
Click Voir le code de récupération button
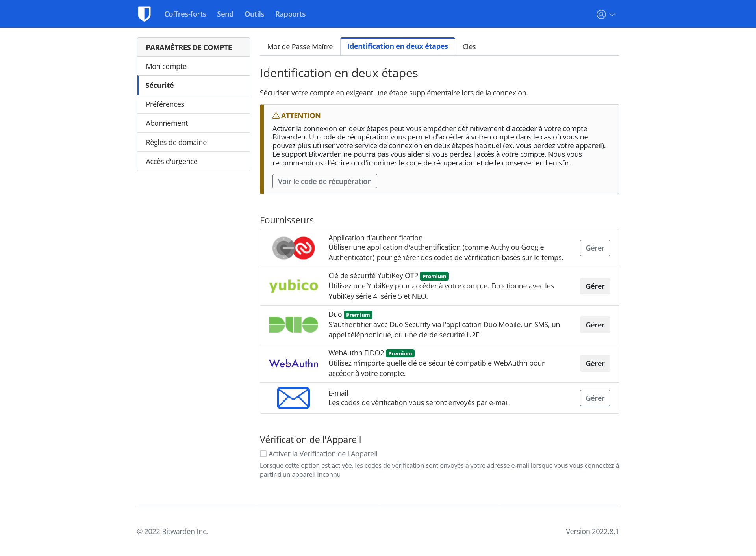click(324, 181)
